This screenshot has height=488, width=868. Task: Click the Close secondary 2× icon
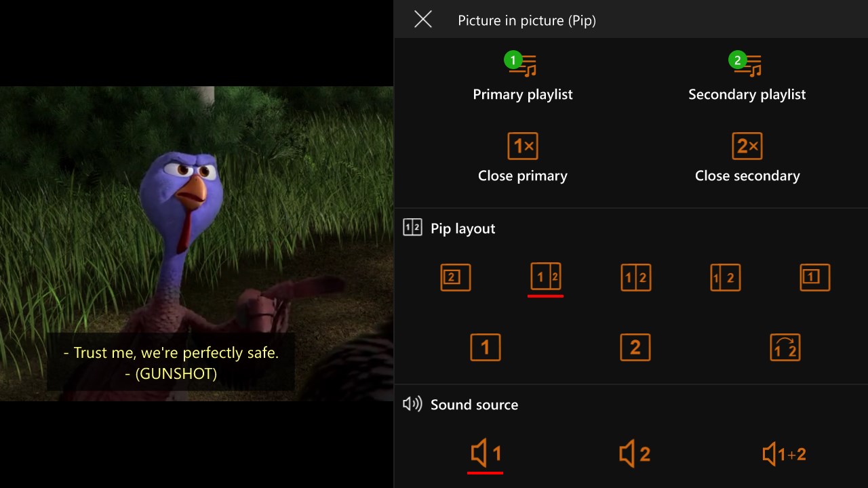(x=747, y=146)
